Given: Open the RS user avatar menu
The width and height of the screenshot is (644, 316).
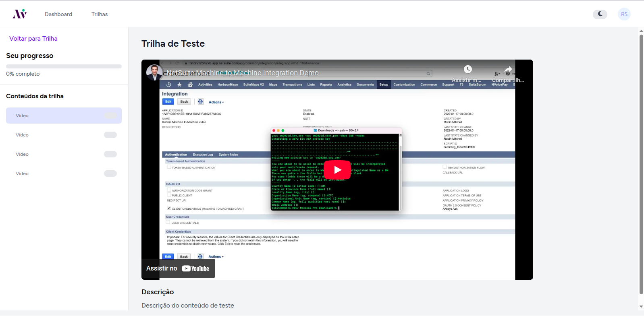Looking at the screenshot, I should tap(624, 14).
